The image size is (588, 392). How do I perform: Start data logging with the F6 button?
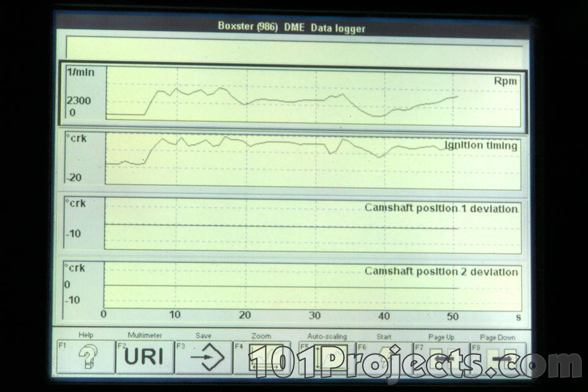(x=384, y=359)
